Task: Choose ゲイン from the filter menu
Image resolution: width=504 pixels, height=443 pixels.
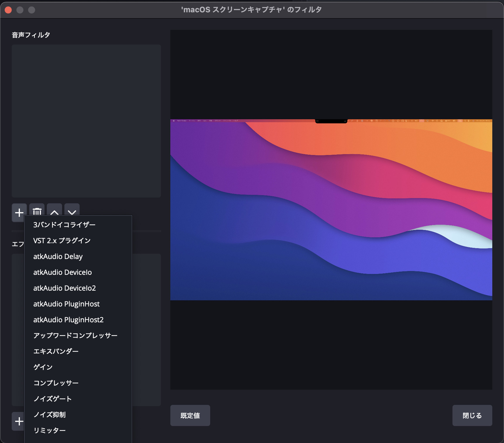Action: [43, 367]
